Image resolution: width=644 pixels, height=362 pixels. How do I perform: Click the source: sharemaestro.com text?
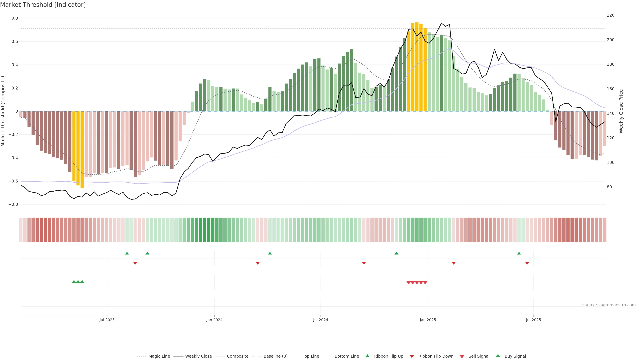[x=609, y=305]
